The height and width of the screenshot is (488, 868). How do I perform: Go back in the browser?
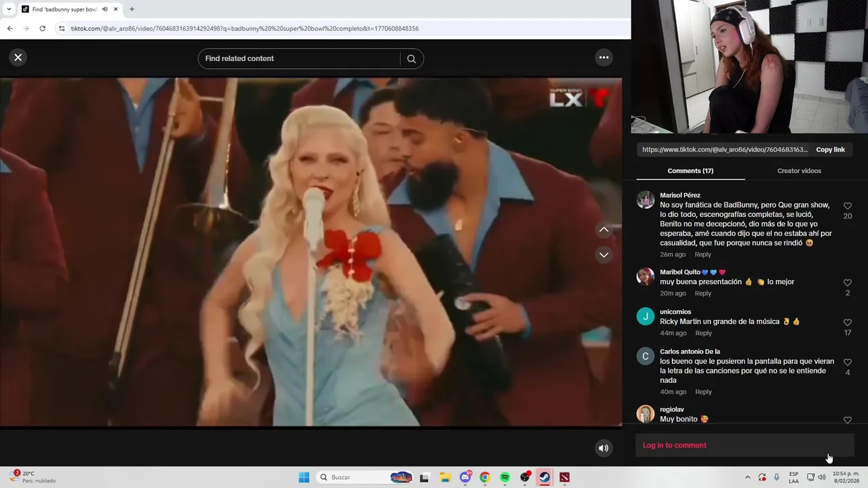coord(9,28)
